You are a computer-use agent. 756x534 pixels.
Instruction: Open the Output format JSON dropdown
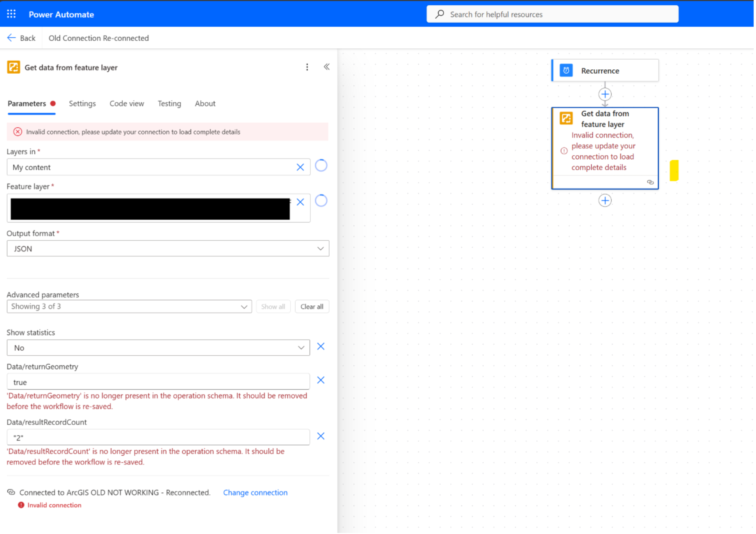click(x=168, y=248)
